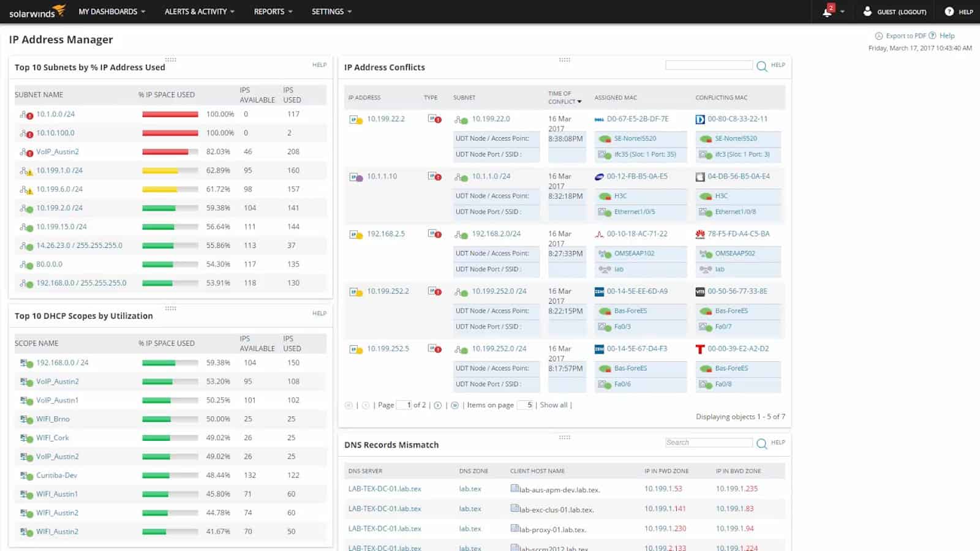
Task: Sort conflicts by Time of Conflict column
Action: [564, 97]
